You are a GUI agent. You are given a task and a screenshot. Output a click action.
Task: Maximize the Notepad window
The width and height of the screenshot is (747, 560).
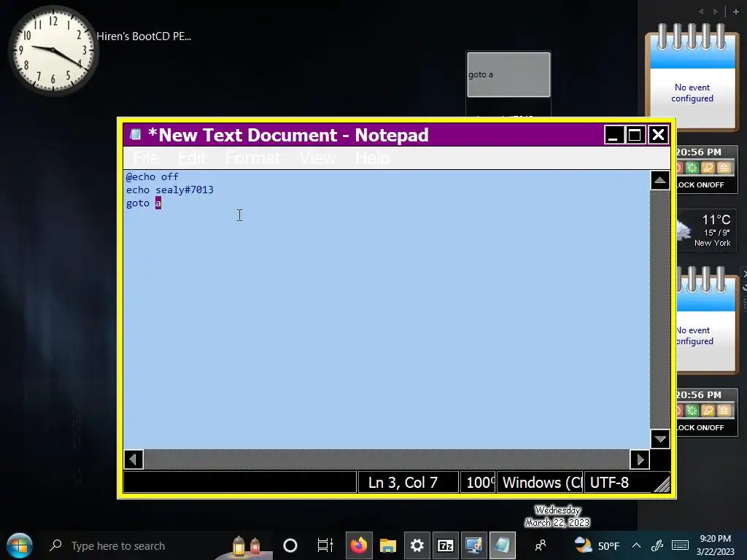(x=635, y=135)
